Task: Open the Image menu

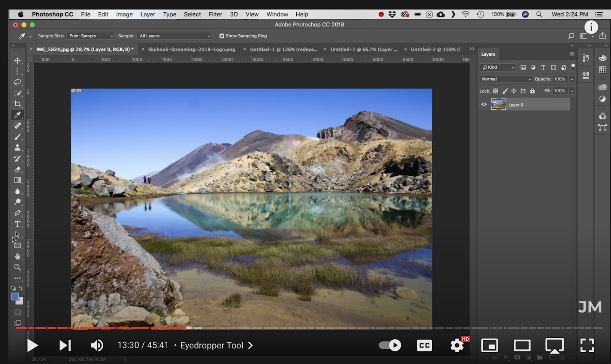Action: tap(124, 14)
